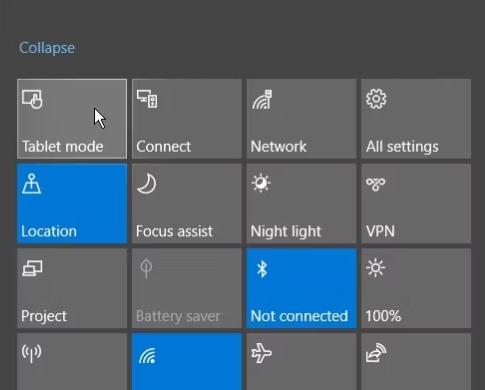Screen dimensions: 485x390
Task: Click the gear icon for All settings
Action: 376,99
